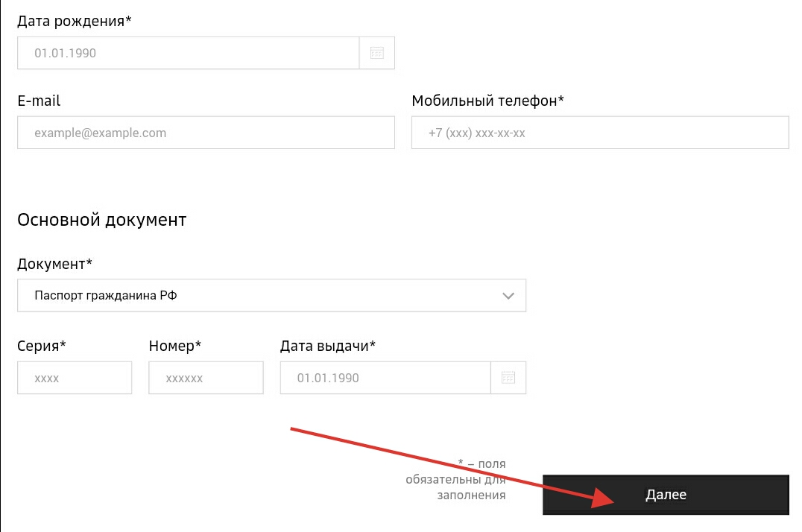
Task: Open the Паспорт гражданина РФ selection box
Action: click(x=261, y=296)
